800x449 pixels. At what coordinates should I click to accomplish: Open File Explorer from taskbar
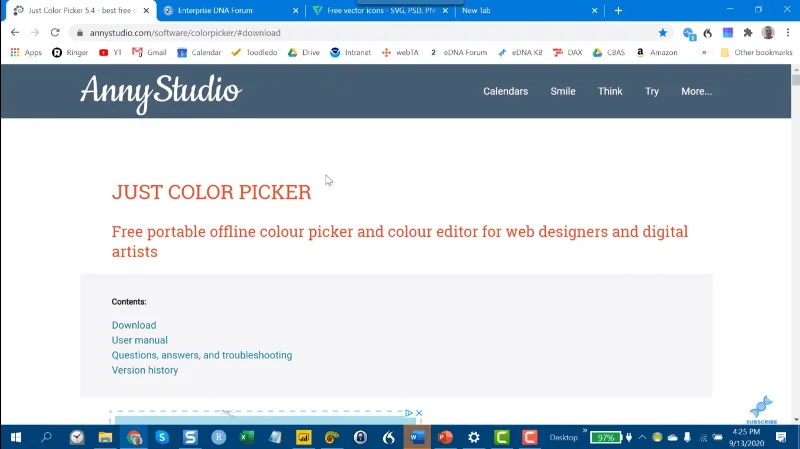click(105, 437)
